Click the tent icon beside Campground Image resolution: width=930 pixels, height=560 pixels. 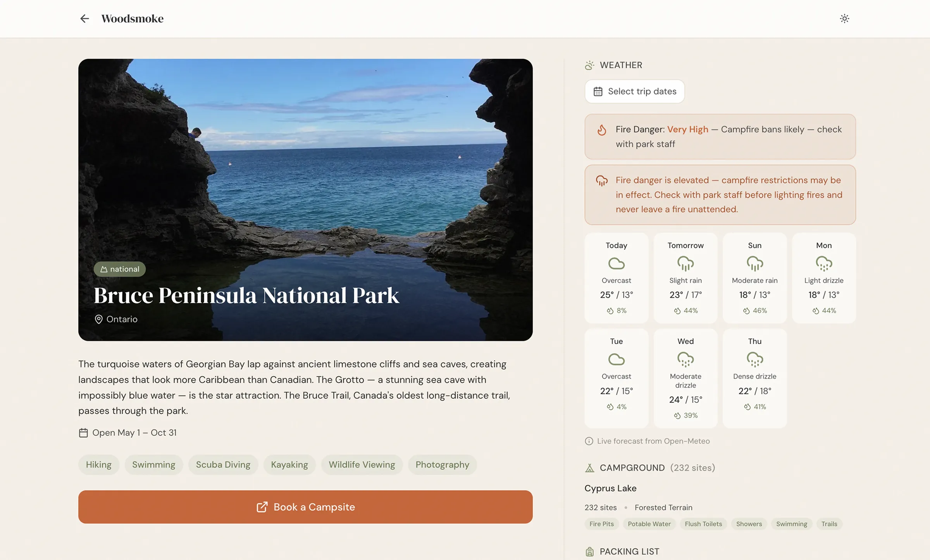(589, 468)
